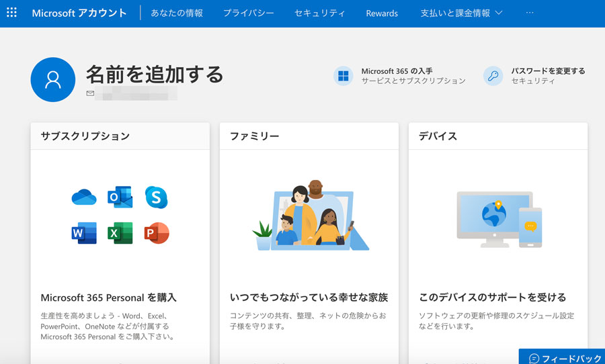Image resolution: width=605 pixels, height=364 pixels.
Task: Open the app launcher grid icon
Action: pyautogui.click(x=11, y=12)
